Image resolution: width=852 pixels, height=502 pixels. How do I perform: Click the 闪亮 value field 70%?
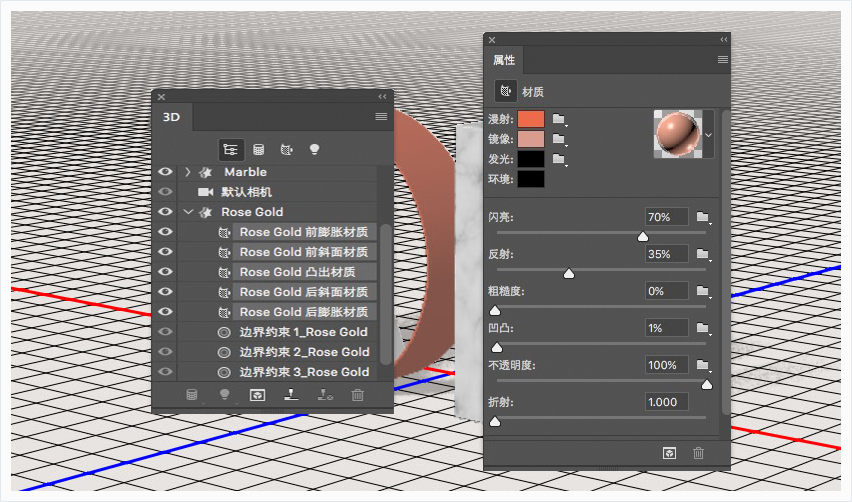667,217
